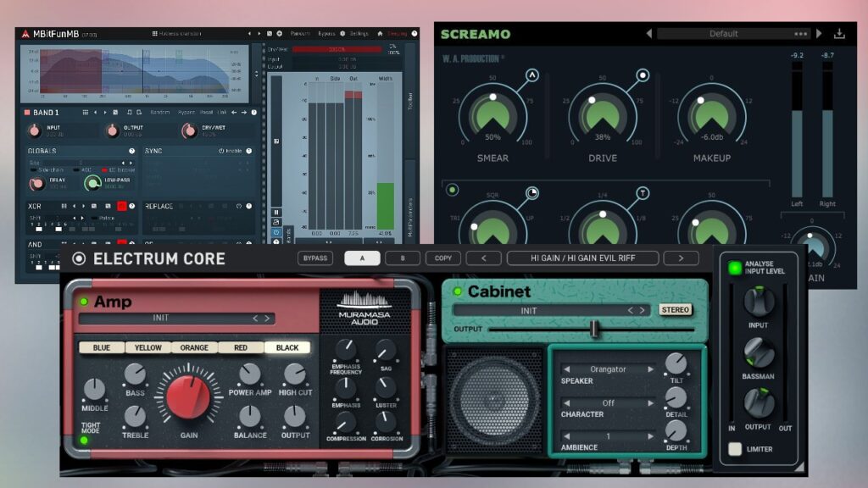Viewport: 868px width, 488px height.
Task: Click the help icon in the GLOBALS panel
Action: pos(132,151)
